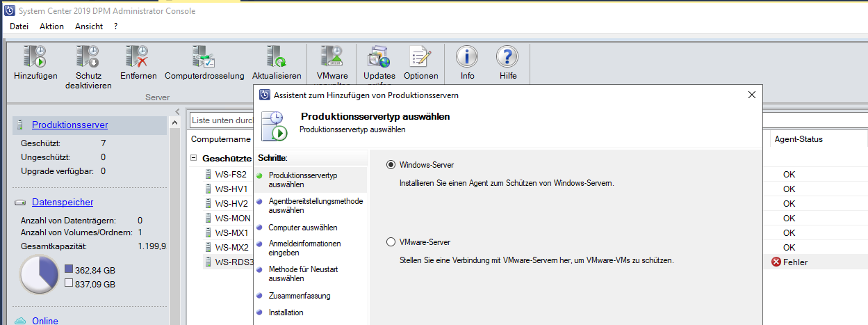Open the Datenspeicher link in sidebar
The width and height of the screenshot is (868, 325).
tap(63, 203)
